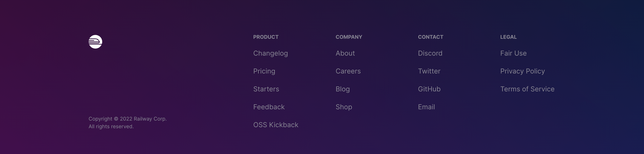Click the LEGAL column heading
This screenshot has height=154, width=644.
tap(508, 37)
